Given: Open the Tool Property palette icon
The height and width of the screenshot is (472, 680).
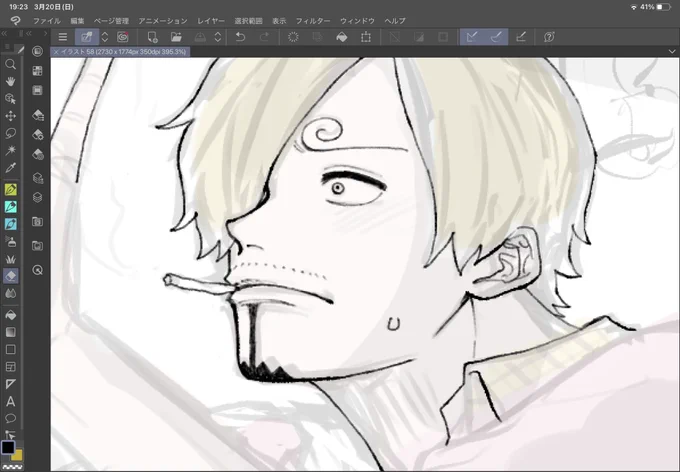Looking at the screenshot, I should click(38, 134).
